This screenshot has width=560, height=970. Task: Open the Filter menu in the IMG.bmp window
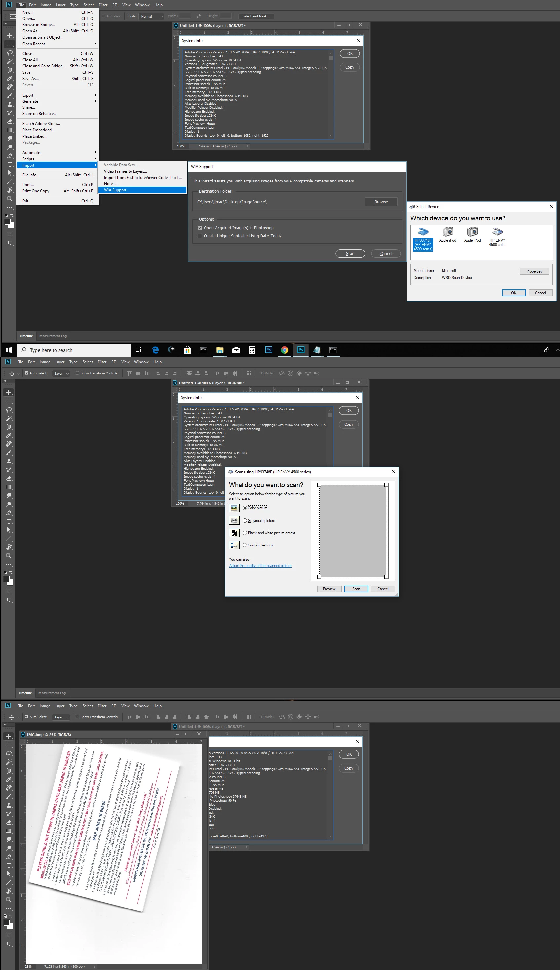102,706
